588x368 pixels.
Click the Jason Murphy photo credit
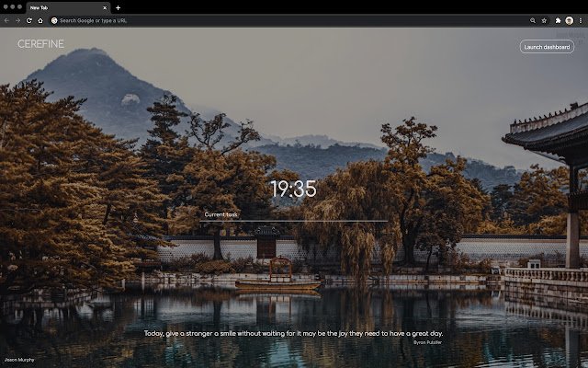19,360
